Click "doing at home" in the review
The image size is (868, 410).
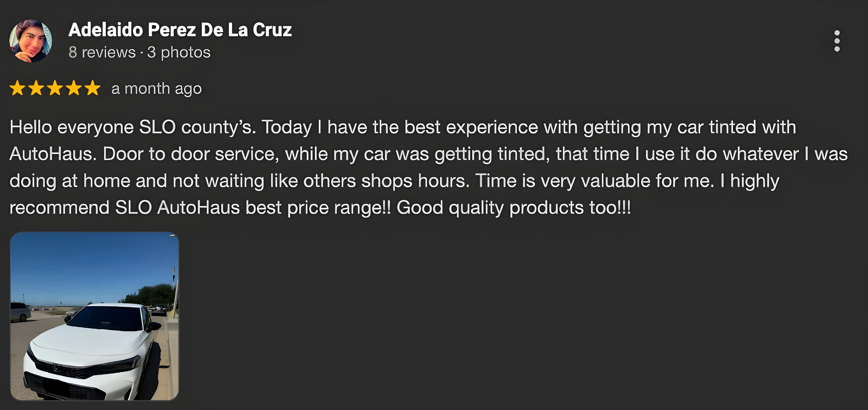[70, 181]
